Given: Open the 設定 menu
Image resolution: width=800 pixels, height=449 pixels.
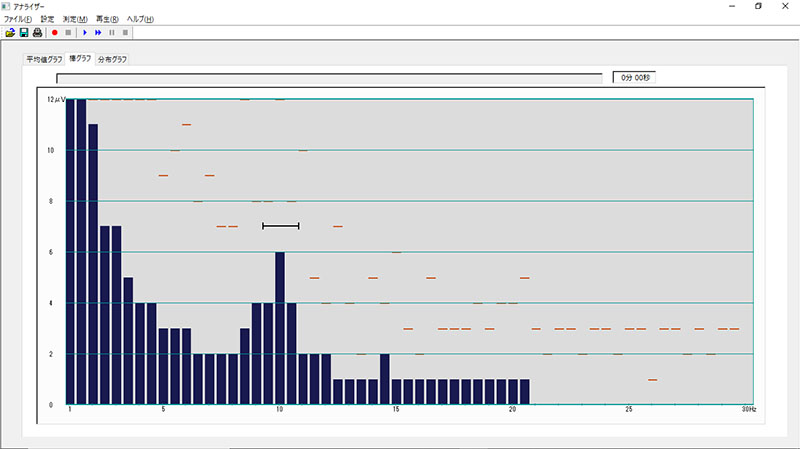Looking at the screenshot, I should (x=47, y=19).
